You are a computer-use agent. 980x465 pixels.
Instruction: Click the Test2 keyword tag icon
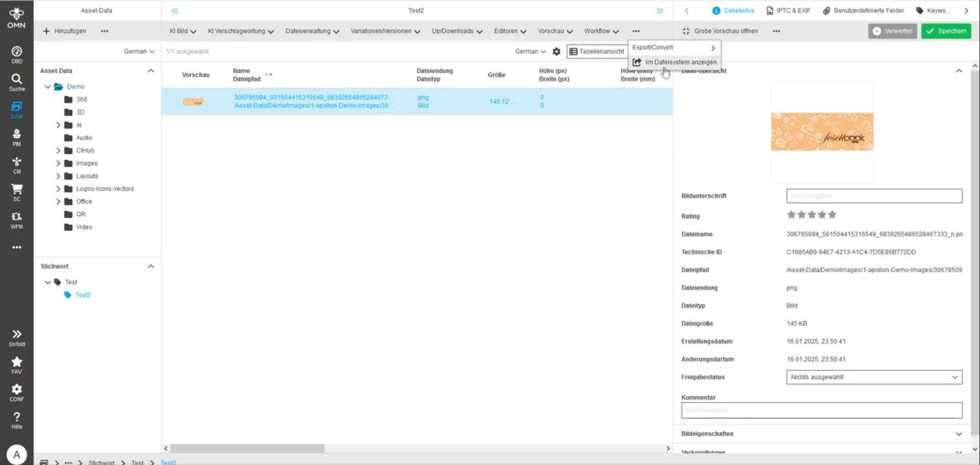(x=67, y=295)
